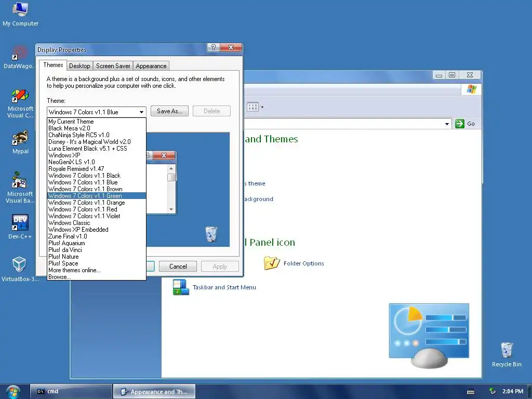The image size is (532, 399).
Task: Choose NeoGeniX LS v1.0 theme
Action: tap(97, 162)
